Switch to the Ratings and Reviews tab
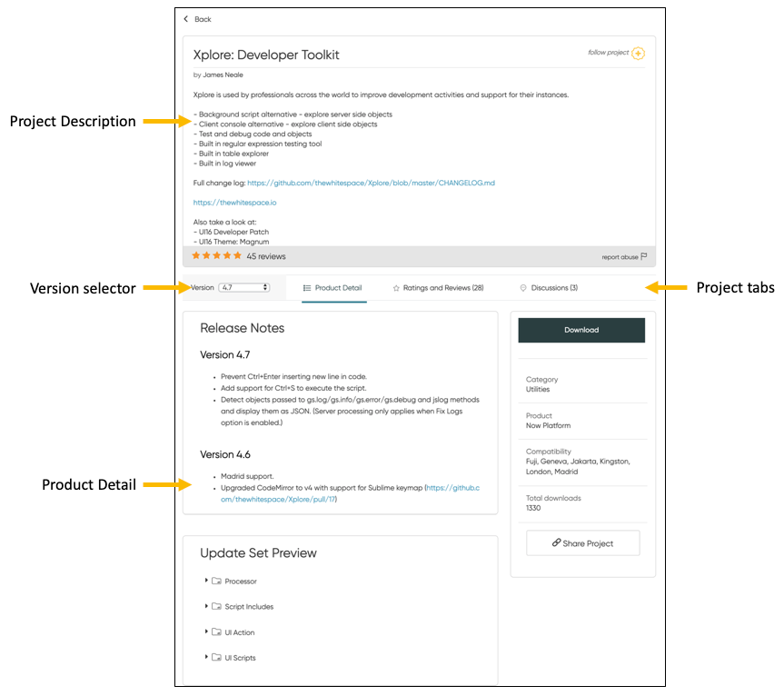Viewport: 784px width, 696px height. click(x=445, y=287)
